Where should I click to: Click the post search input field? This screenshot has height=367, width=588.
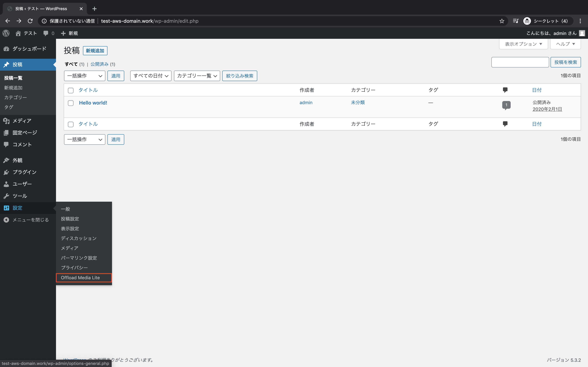tap(520, 62)
